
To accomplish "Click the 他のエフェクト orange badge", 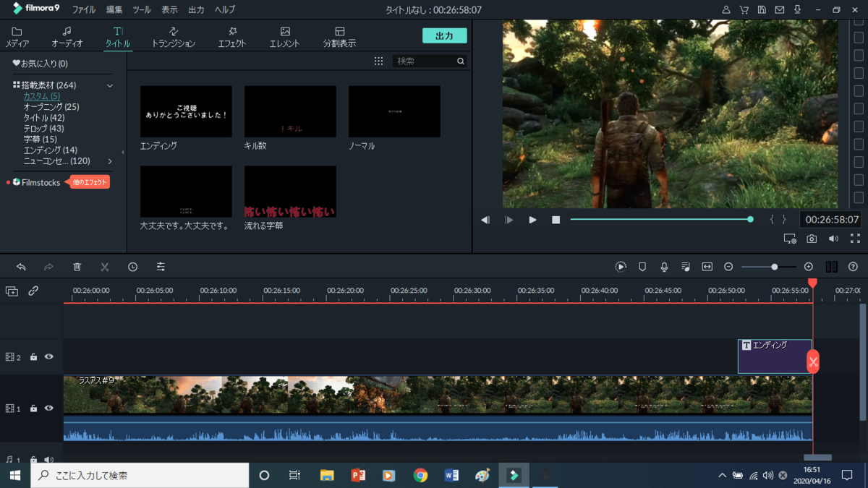I will pos(90,183).
